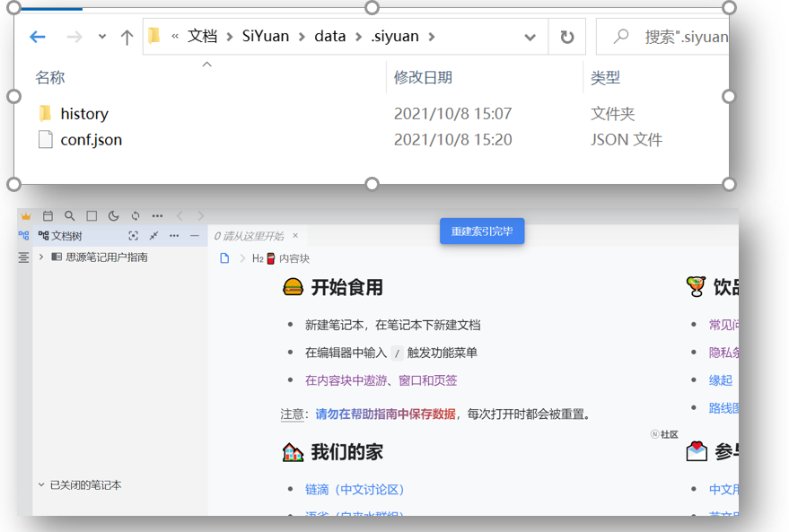Expand the chevron after .siyuan breadcrumb

(432, 37)
